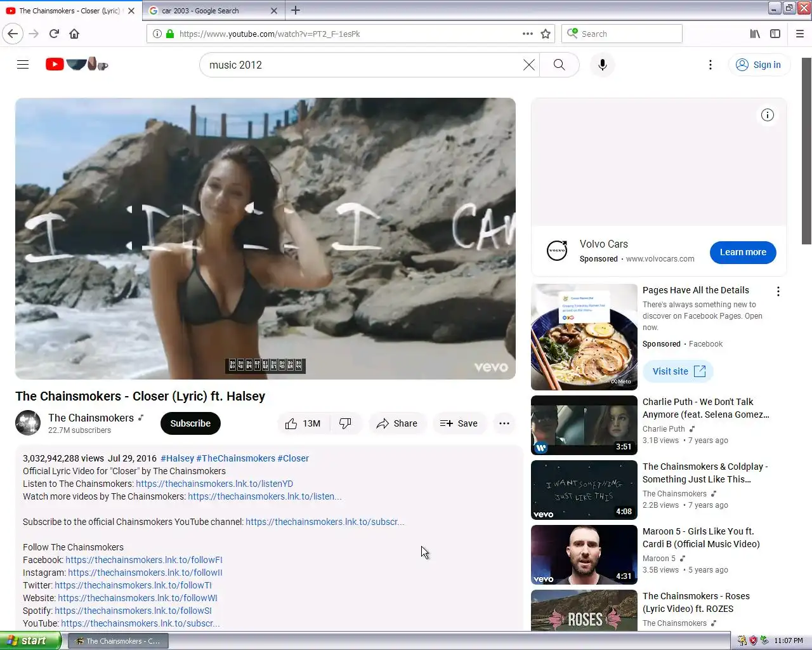812x650 pixels.
Task: Open options for Pages Have All the Details
Action: [x=778, y=291]
